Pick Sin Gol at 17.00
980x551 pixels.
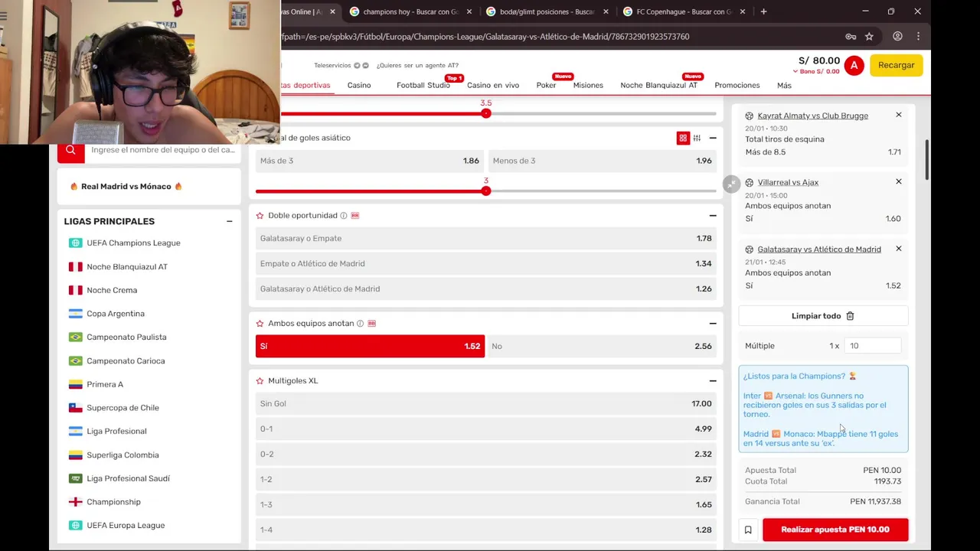pyautogui.click(x=486, y=403)
